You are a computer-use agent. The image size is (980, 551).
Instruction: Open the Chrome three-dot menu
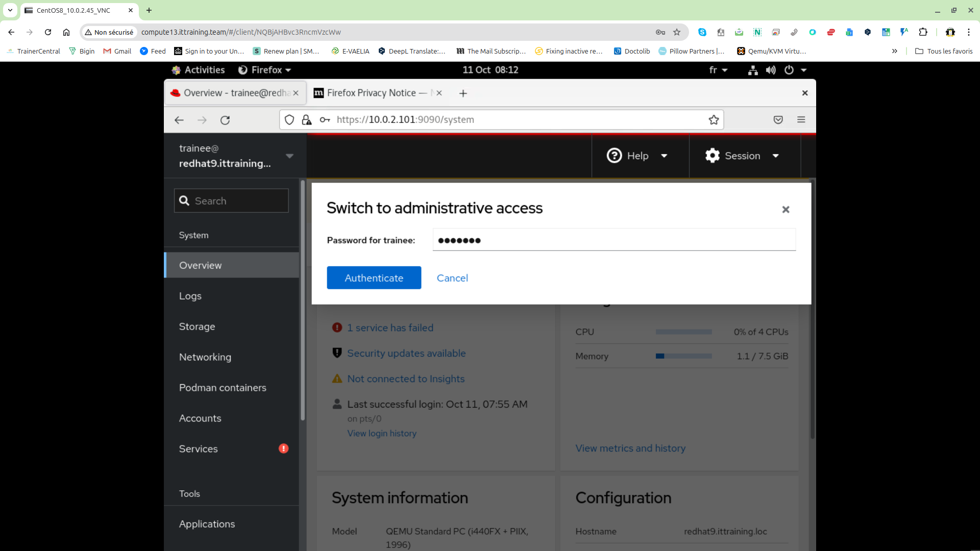[x=969, y=32]
